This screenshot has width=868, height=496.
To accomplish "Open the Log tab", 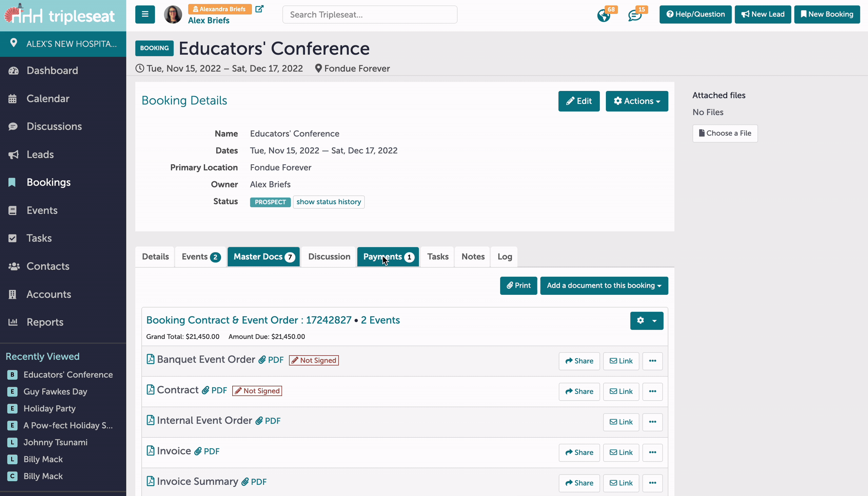I will click(x=505, y=256).
